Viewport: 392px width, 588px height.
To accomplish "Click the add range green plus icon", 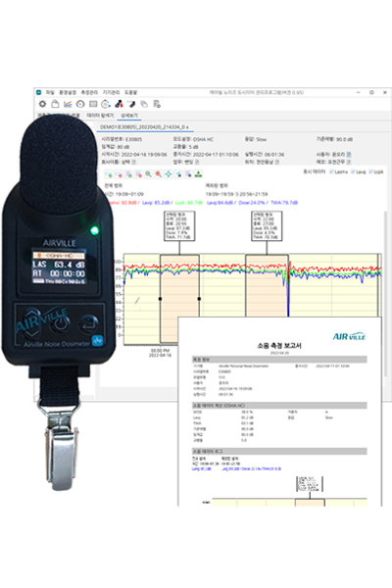I will 109,174.
